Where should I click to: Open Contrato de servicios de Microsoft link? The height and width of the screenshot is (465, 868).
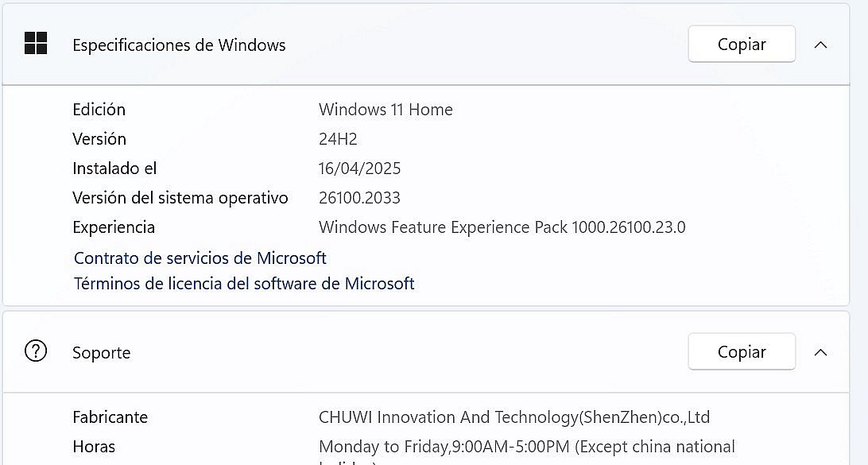point(200,258)
